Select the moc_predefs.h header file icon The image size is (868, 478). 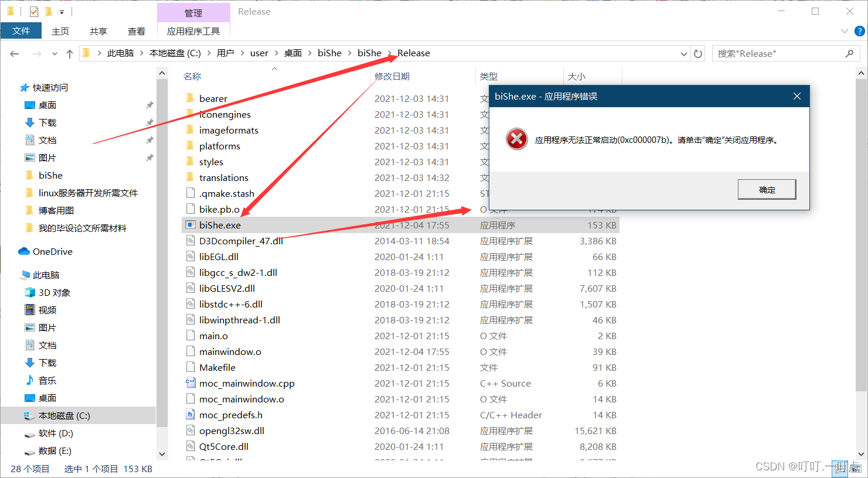190,415
